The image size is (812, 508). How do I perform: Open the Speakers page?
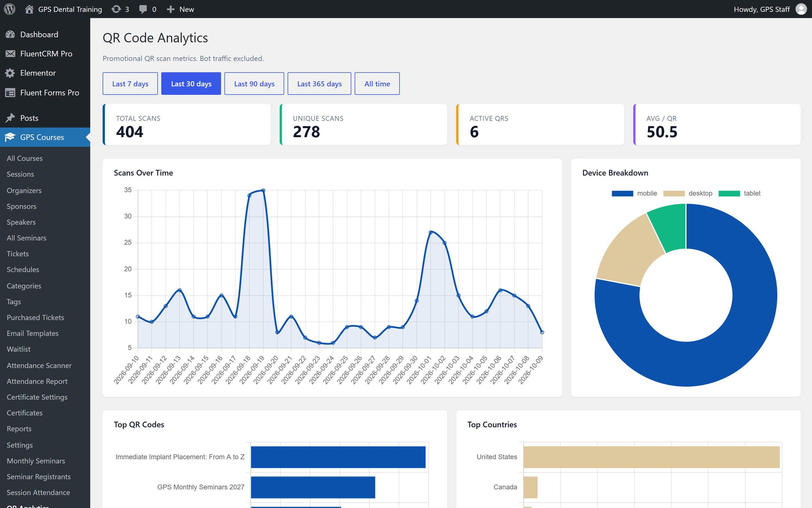(21, 222)
